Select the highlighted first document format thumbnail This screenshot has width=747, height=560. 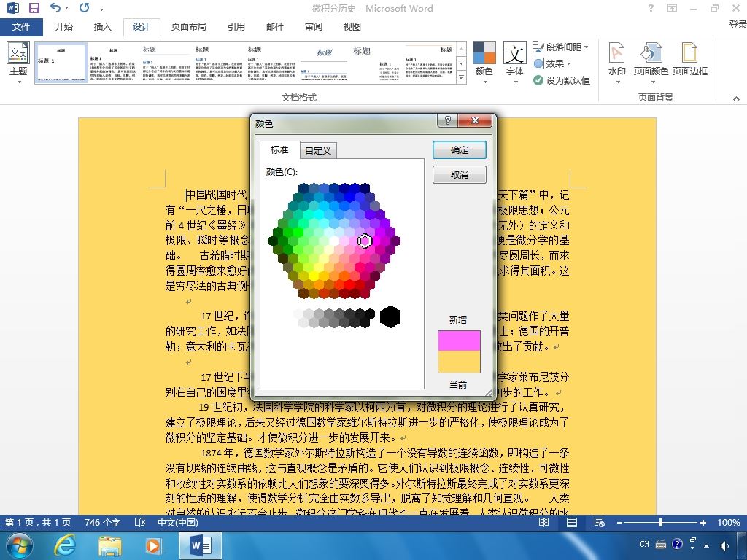61,63
